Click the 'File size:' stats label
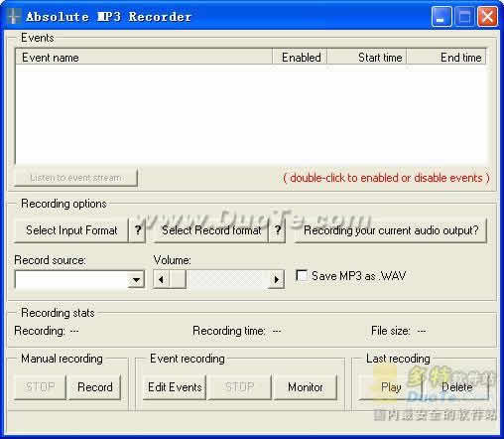 point(391,331)
